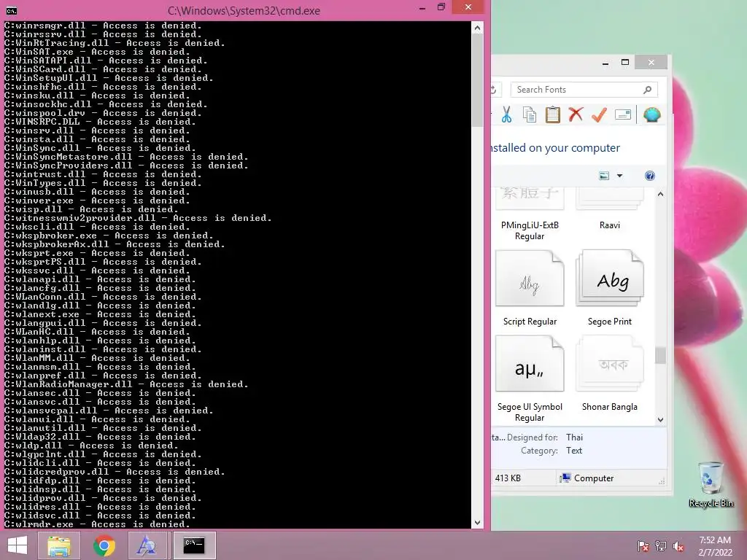The height and width of the screenshot is (560, 747).
Task: Click the Cut scissors icon in Fonts toolbar
Action: pyautogui.click(x=506, y=114)
